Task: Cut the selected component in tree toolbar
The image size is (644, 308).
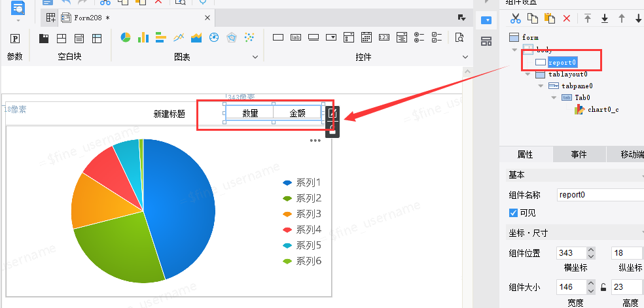Action: point(516,18)
